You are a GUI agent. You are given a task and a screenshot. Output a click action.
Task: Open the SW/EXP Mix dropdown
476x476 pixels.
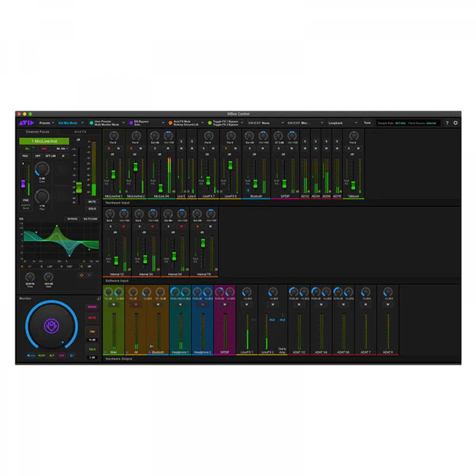pyautogui.click(x=305, y=123)
